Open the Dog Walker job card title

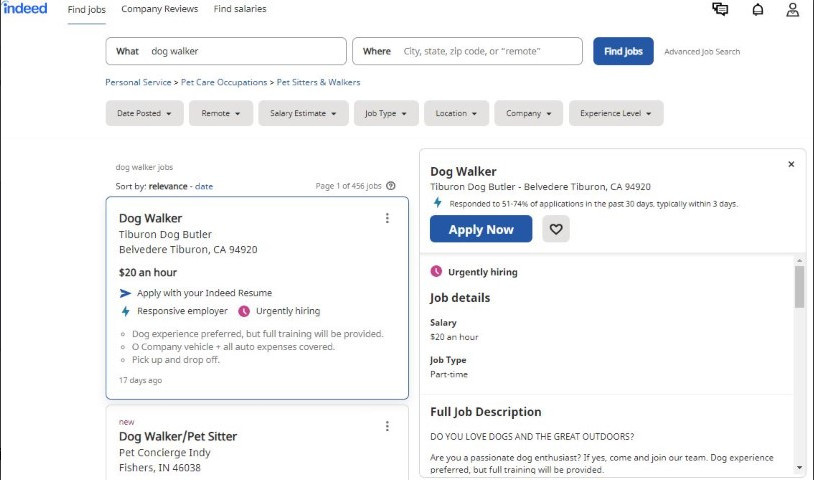click(x=151, y=218)
